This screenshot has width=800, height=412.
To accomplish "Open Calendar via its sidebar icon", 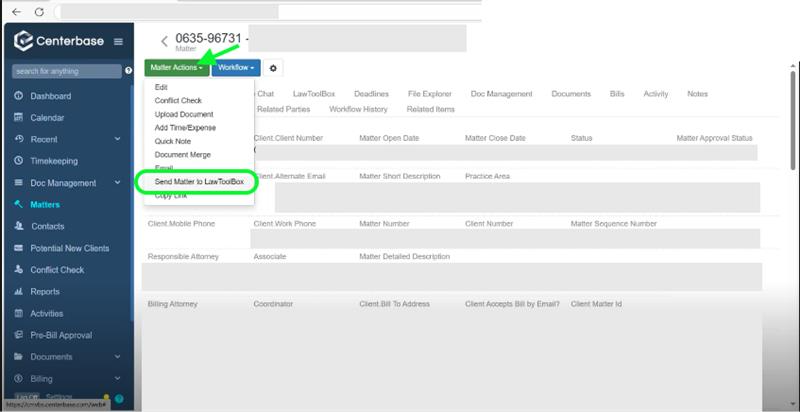I will [19, 118].
